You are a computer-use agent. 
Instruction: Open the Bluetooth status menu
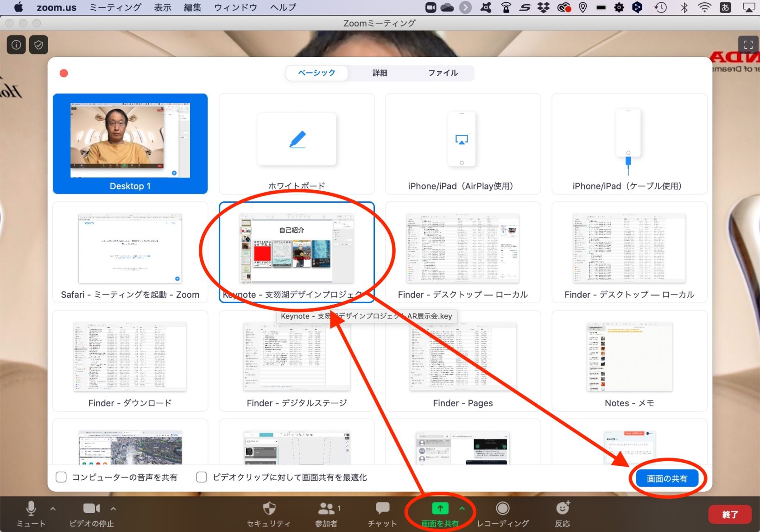point(684,7)
